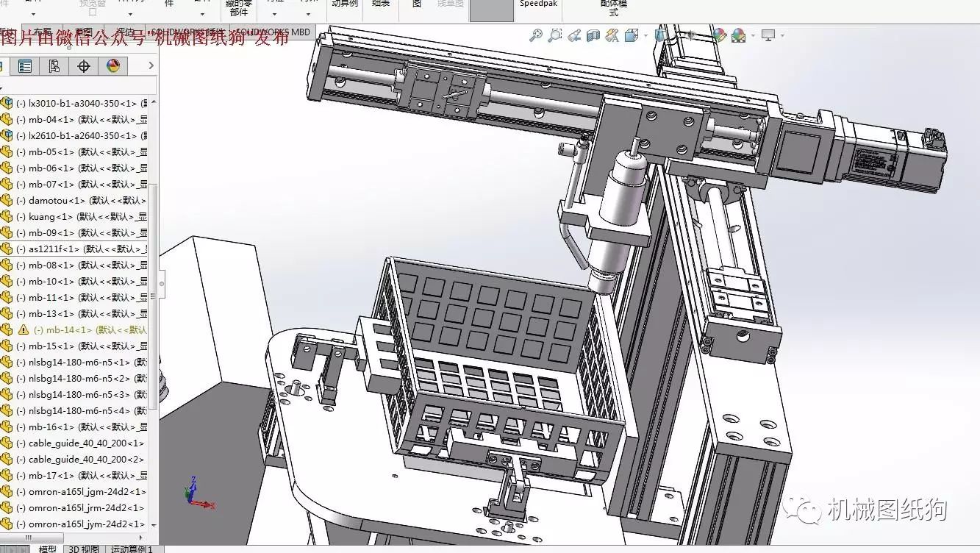This screenshot has width=980, height=553.
Task: Click the component icon of lx2610-b1-a2640-350<1>
Action: coord(7,136)
